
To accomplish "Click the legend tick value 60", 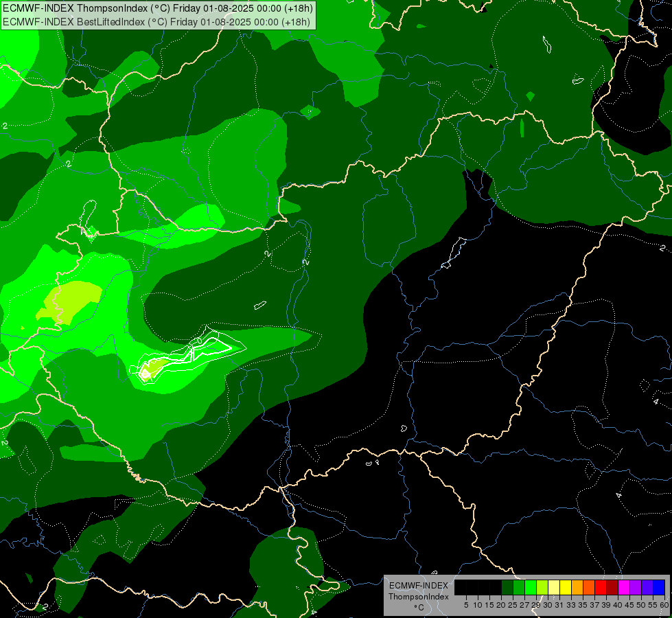I will (664, 605).
